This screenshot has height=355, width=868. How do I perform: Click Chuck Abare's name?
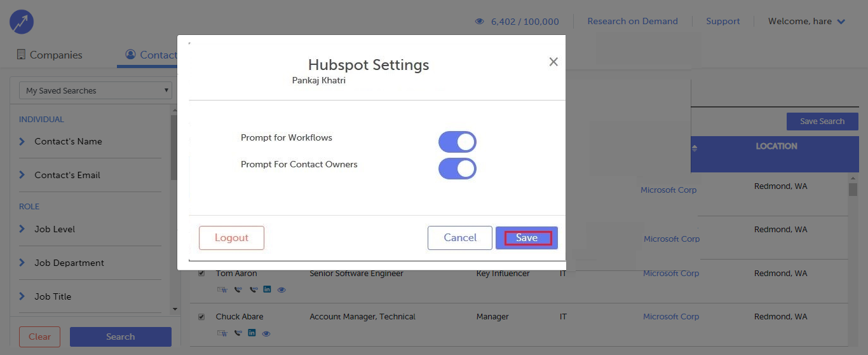click(x=240, y=316)
